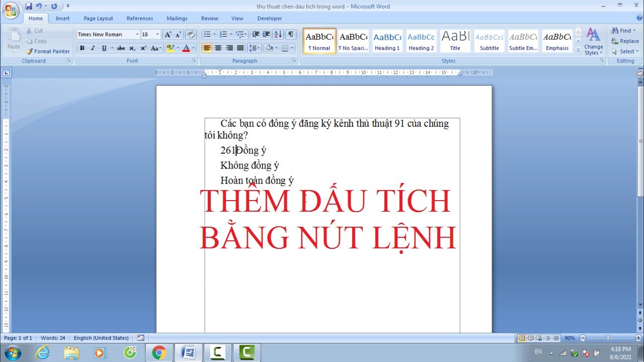
Task: Toggle subscript formatting
Action: [x=132, y=48]
